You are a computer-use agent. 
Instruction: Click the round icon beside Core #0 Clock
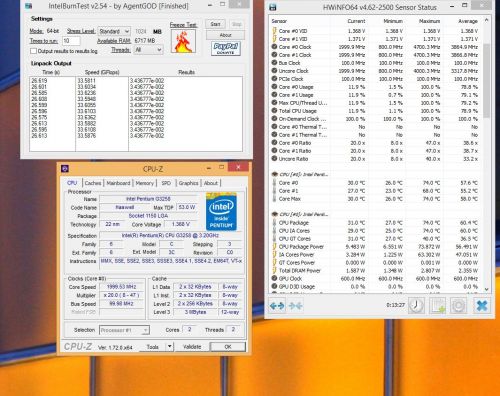click(x=274, y=47)
